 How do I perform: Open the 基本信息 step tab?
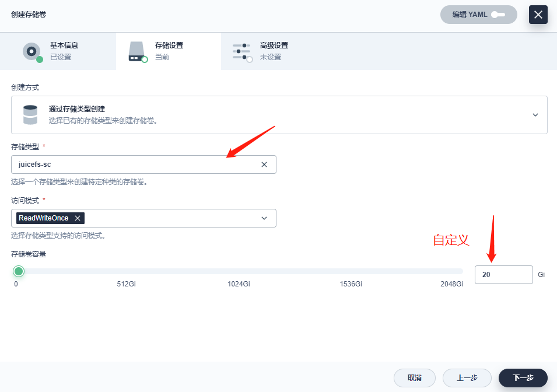coord(58,51)
